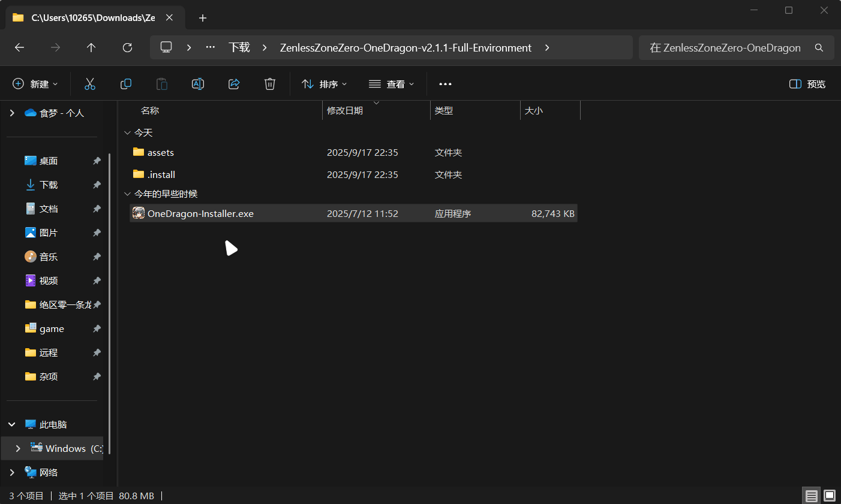
Task: Click the 新建 new item button
Action: click(35, 84)
